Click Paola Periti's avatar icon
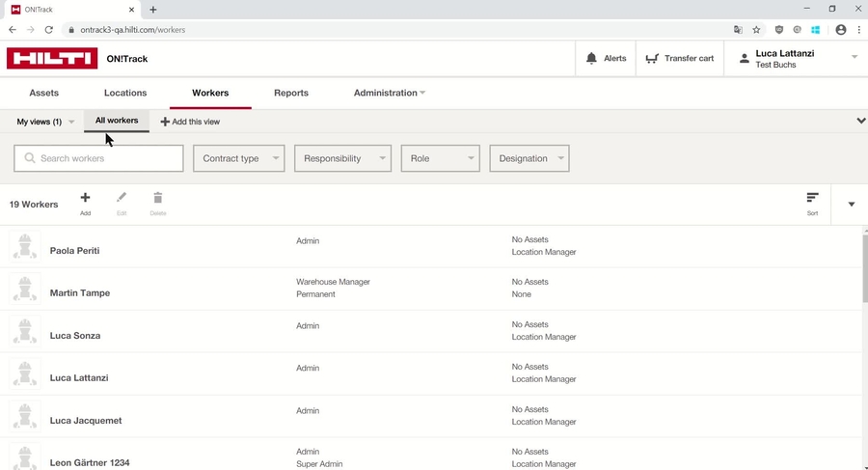Image resolution: width=868 pixels, height=470 pixels. [25, 246]
